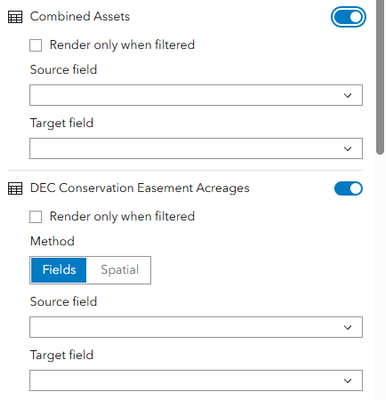Click the Method label text
The height and width of the screenshot is (400, 386).
(x=52, y=241)
